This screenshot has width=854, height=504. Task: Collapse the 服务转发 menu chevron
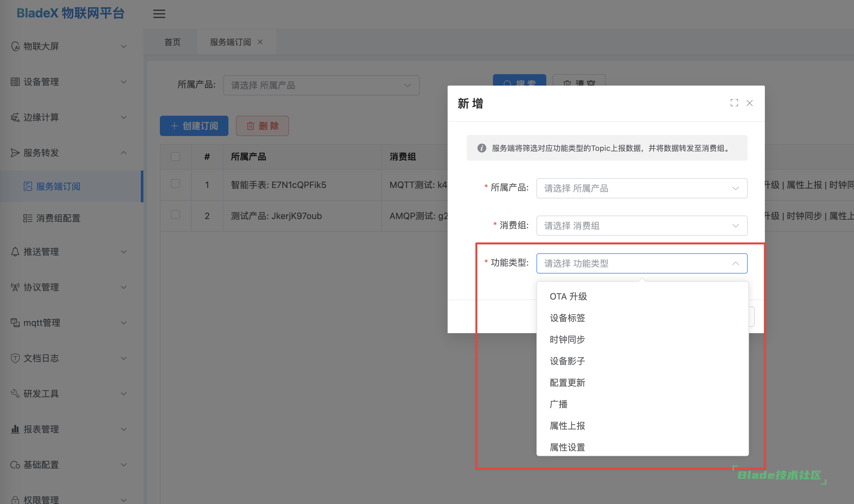point(124,153)
